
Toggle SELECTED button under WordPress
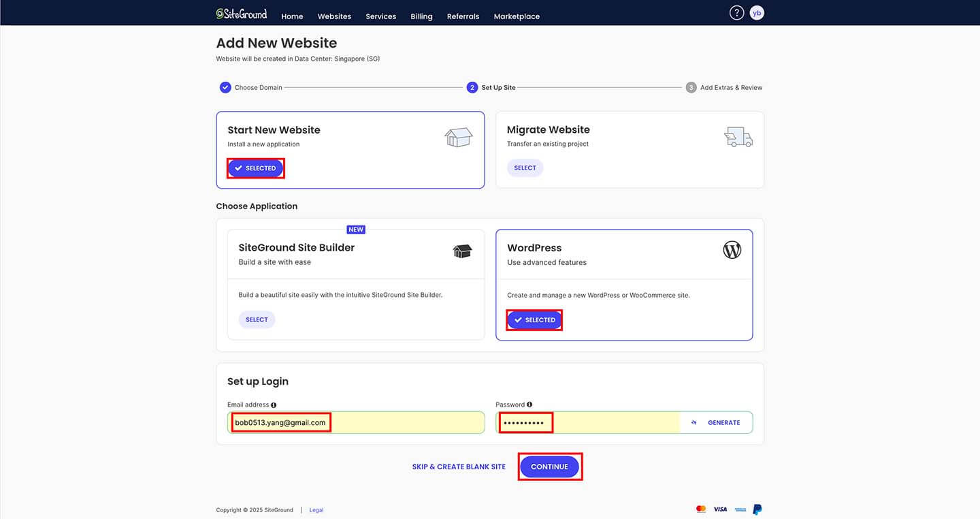click(x=534, y=320)
